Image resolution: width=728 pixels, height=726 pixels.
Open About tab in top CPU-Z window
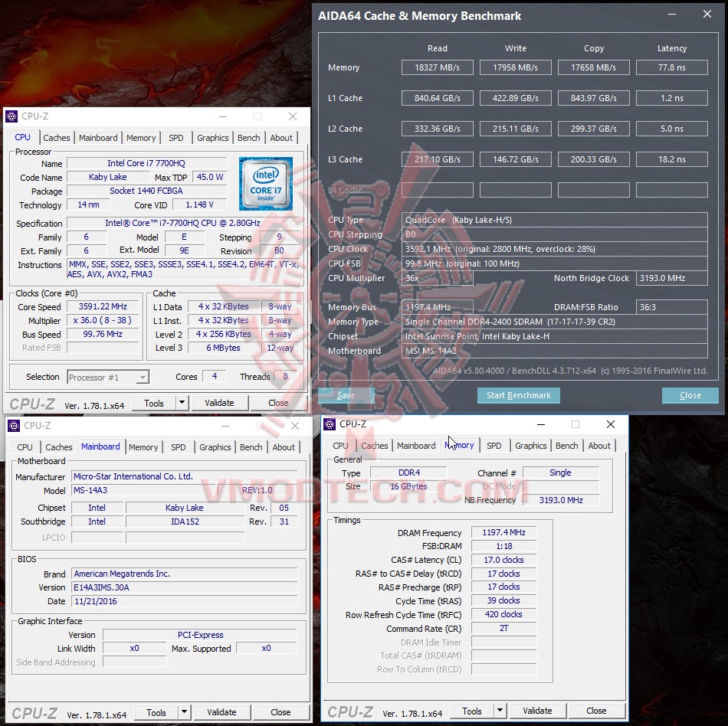coord(281,138)
